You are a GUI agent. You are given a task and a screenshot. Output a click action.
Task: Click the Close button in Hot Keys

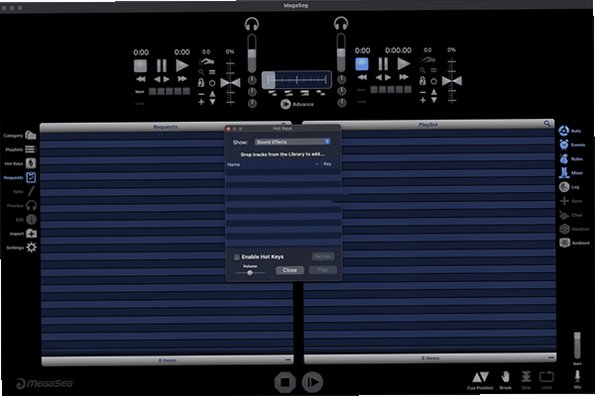[290, 270]
